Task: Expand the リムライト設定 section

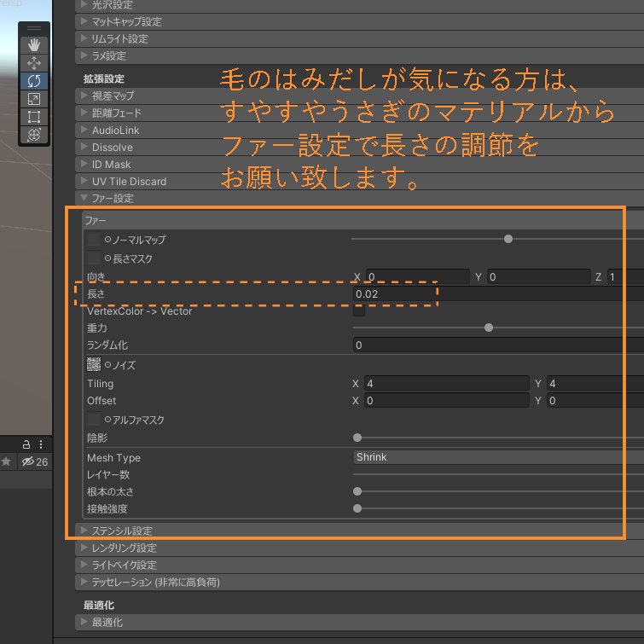Action: (359, 39)
